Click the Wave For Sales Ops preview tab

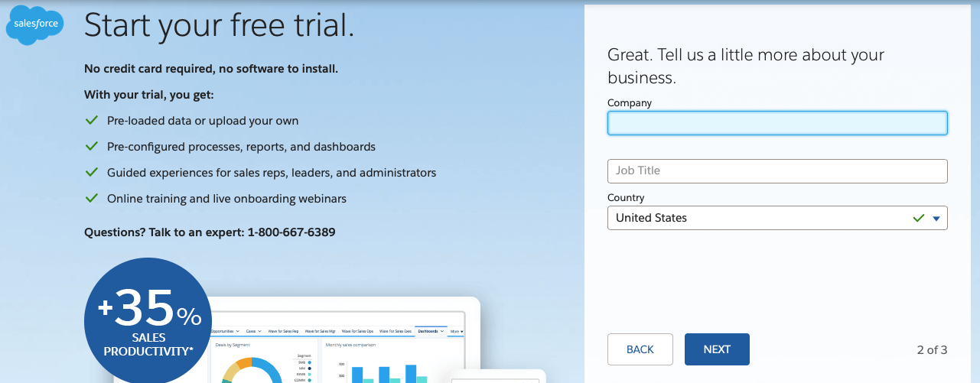click(x=357, y=331)
